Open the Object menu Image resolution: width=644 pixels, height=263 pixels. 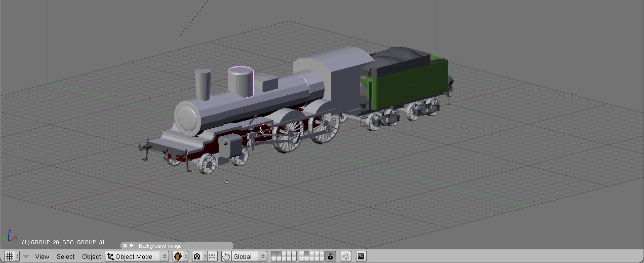[92, 256]
